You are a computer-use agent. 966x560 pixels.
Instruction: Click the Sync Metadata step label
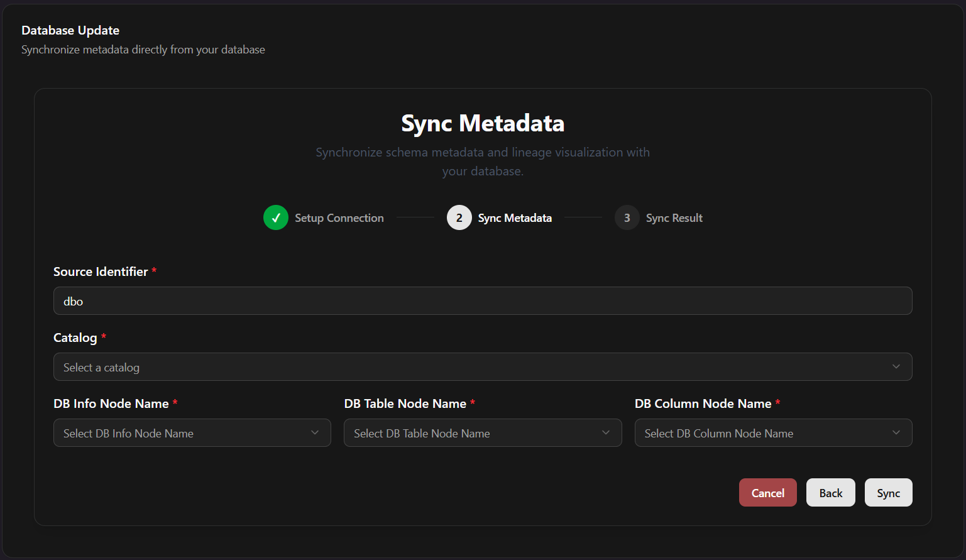[x=515, y=218]
